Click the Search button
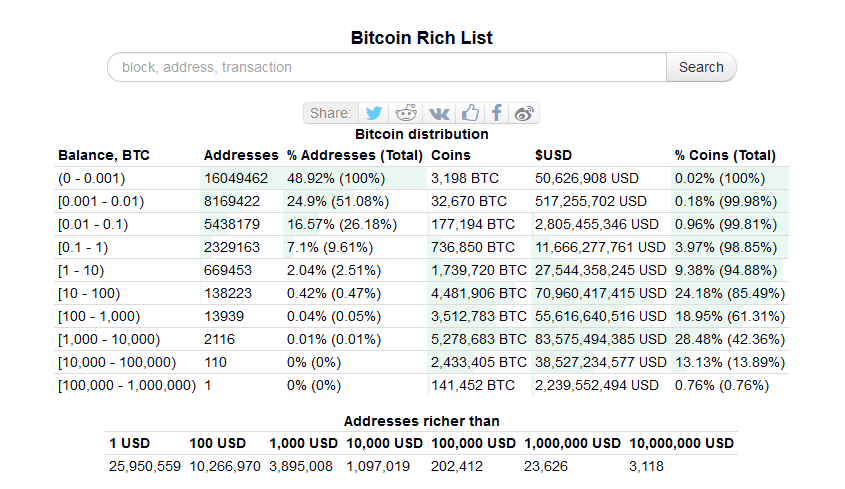845x489 pixels. pyautogui.click(x=701, y=67)
